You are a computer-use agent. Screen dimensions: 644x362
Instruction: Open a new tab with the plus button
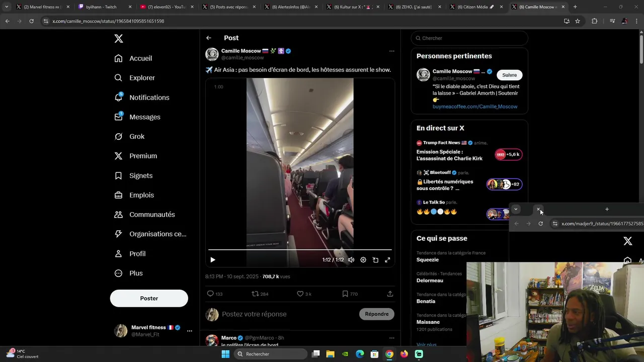(575, 7)
